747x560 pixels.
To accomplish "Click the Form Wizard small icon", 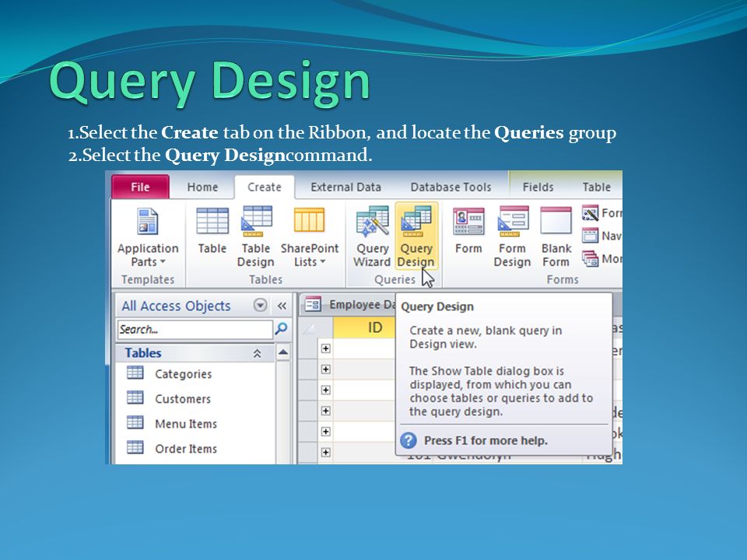I will pos(590,213).
